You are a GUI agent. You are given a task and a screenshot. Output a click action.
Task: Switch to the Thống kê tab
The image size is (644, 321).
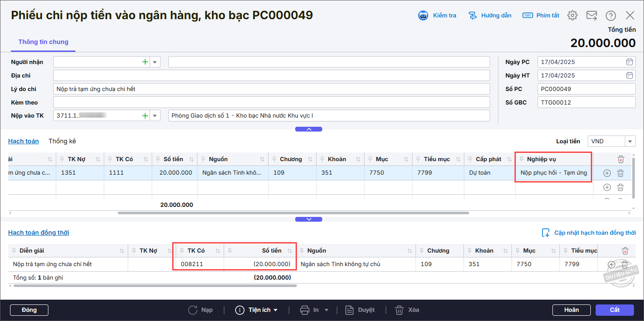point(62,141)
